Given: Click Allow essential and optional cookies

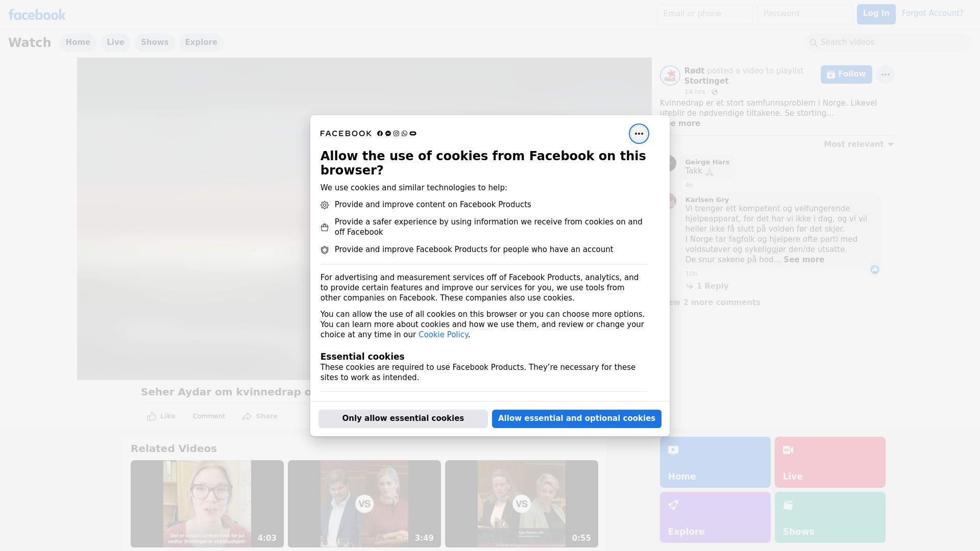Looking at the screenshot, I should point(576,418).
